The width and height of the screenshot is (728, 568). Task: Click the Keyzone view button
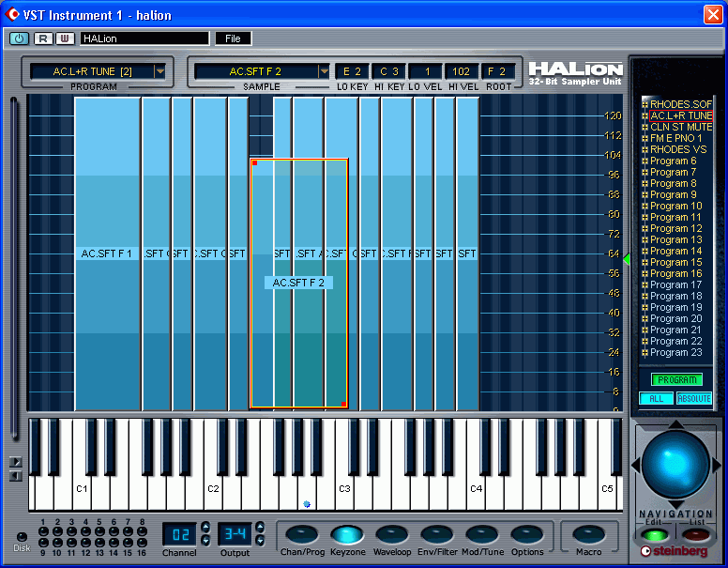tap(347, 534)
